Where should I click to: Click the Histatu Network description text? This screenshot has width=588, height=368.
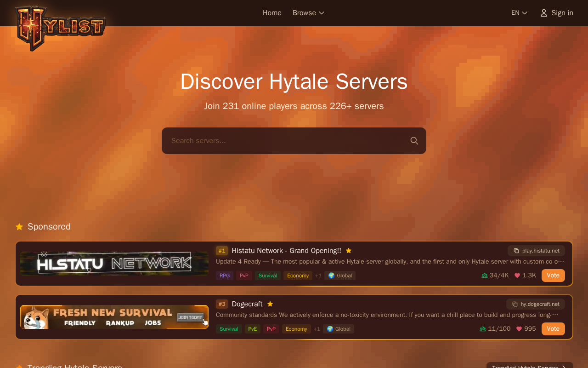(x=390, y=262)
